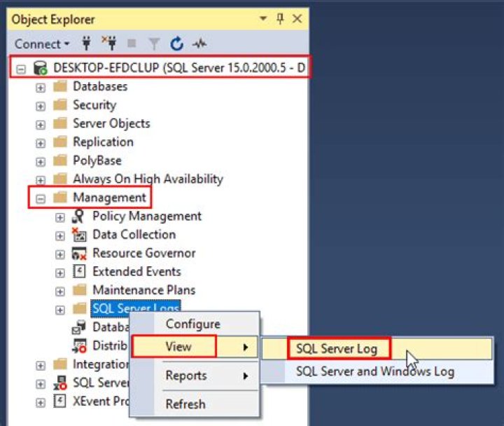Expand the Data Collection node

click(60, 236)
